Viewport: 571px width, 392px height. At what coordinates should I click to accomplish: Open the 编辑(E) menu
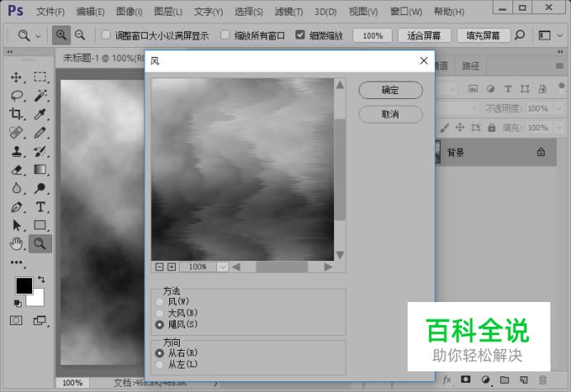click(x=90, y=12)
